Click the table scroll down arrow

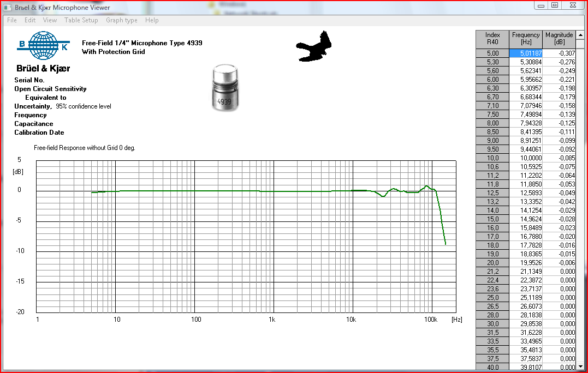pyautogui.click(x=580, y=366)
